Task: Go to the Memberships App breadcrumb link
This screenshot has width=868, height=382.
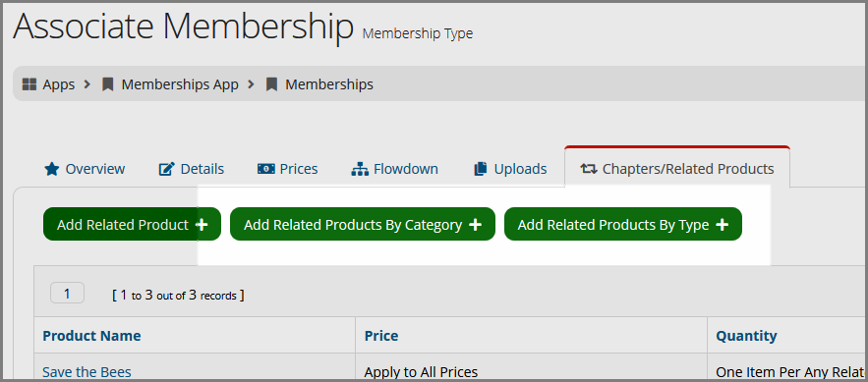Action: tap(180, 84)
